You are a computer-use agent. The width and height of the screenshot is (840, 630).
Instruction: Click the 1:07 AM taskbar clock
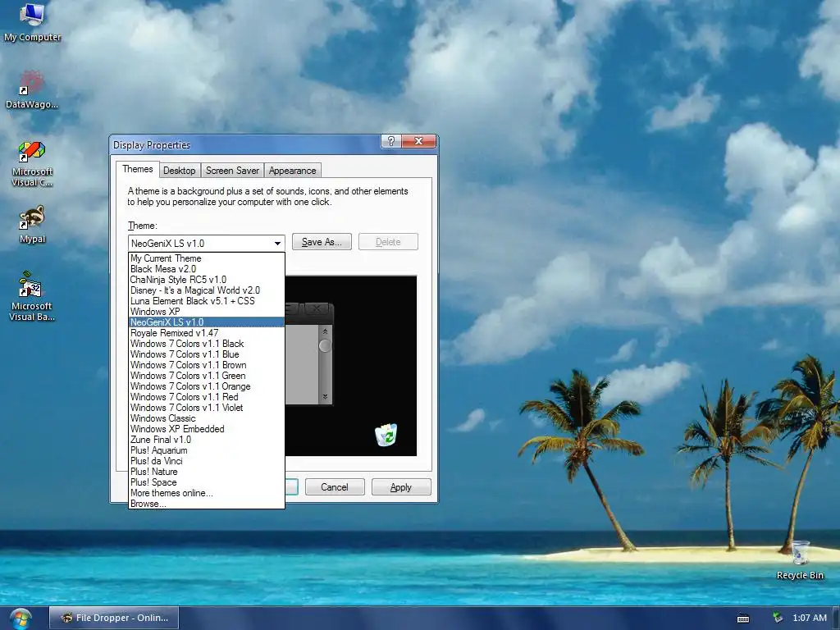[810, 619]
